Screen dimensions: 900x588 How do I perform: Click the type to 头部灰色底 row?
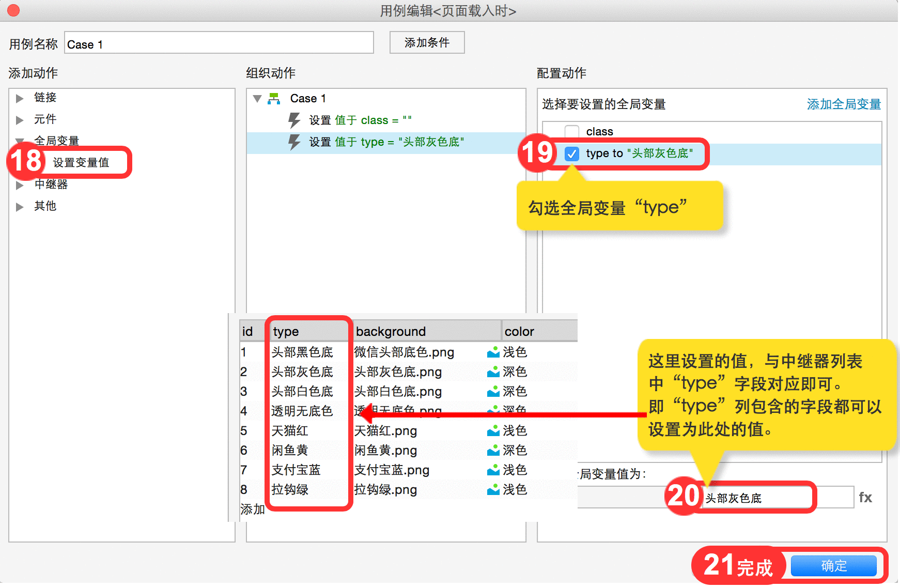[x=712, y=154]
